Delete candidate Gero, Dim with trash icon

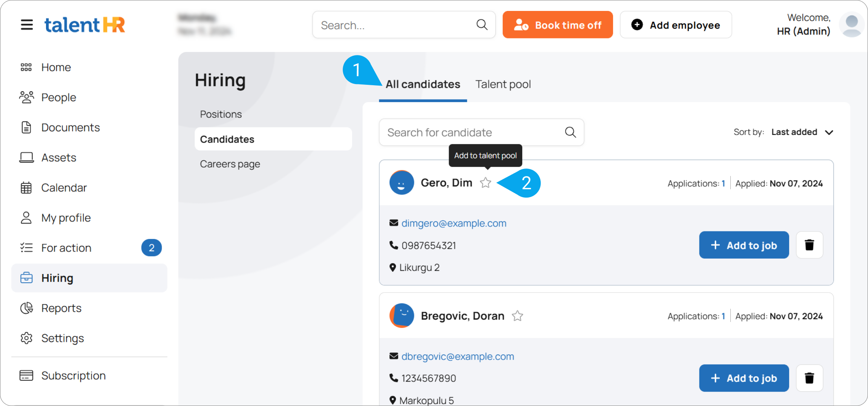tap(809, 245)
